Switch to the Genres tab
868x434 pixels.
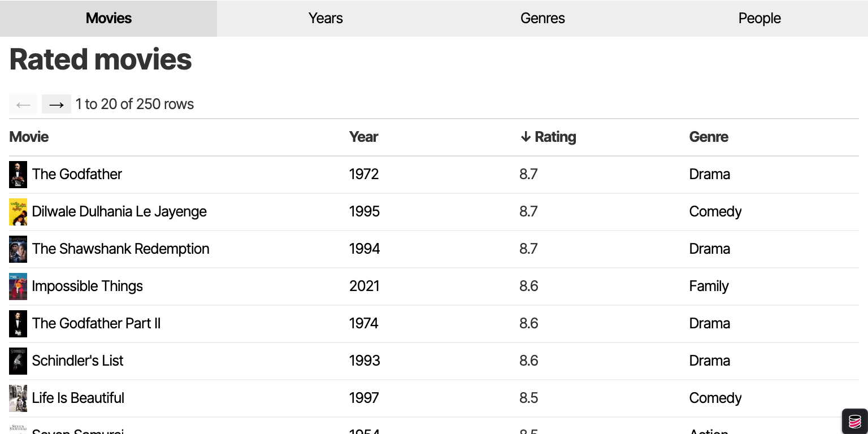tap(542, 19)
